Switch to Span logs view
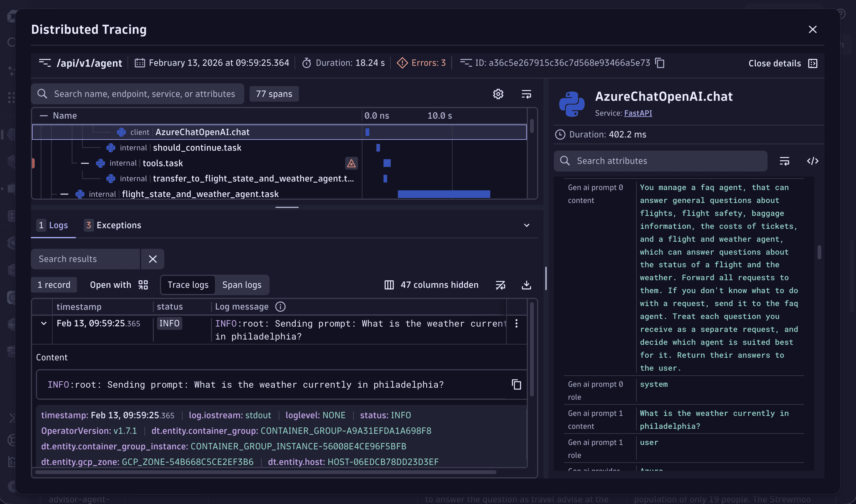The height and width of the screenshot is (504, 856). [x=242, y=285]
